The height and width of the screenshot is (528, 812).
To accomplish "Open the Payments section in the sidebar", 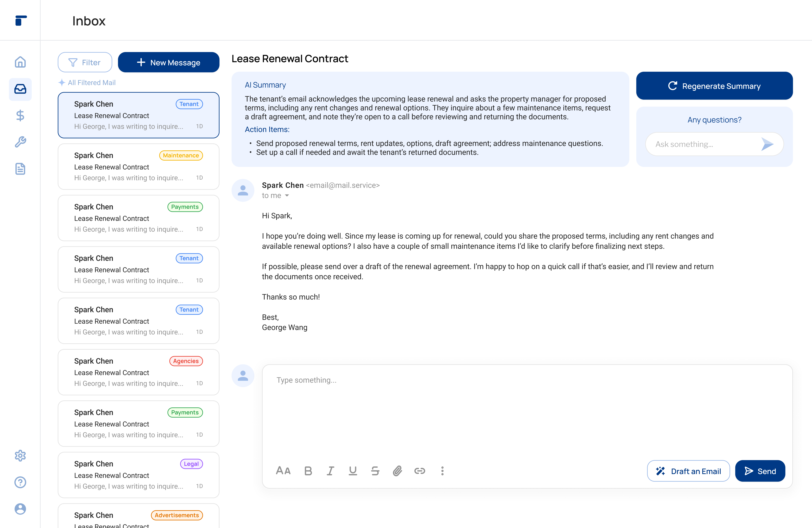I will 20,115.
